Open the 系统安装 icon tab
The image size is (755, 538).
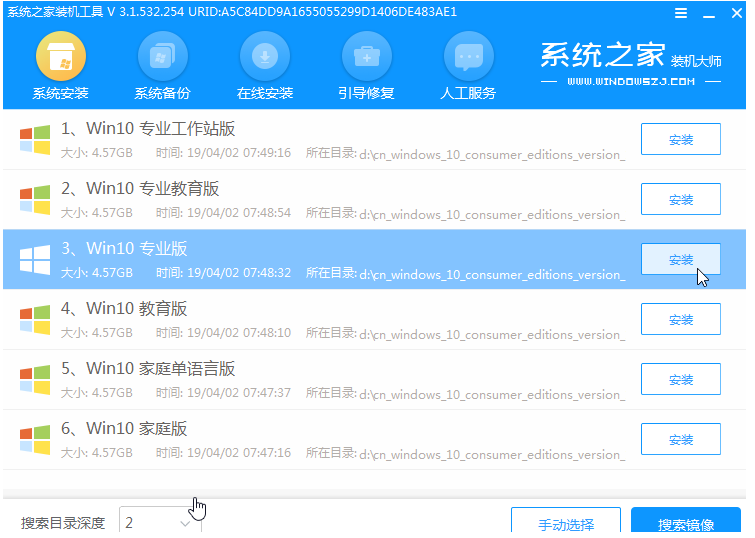point(61,57)
